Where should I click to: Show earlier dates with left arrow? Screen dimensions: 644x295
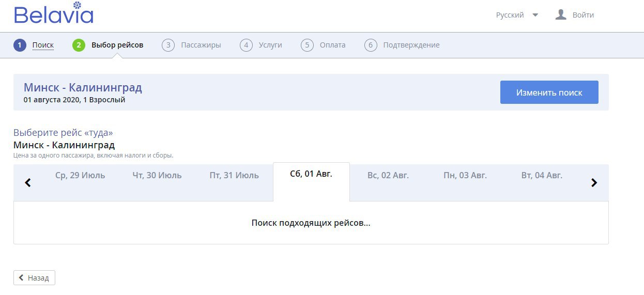tap(28, 182)
